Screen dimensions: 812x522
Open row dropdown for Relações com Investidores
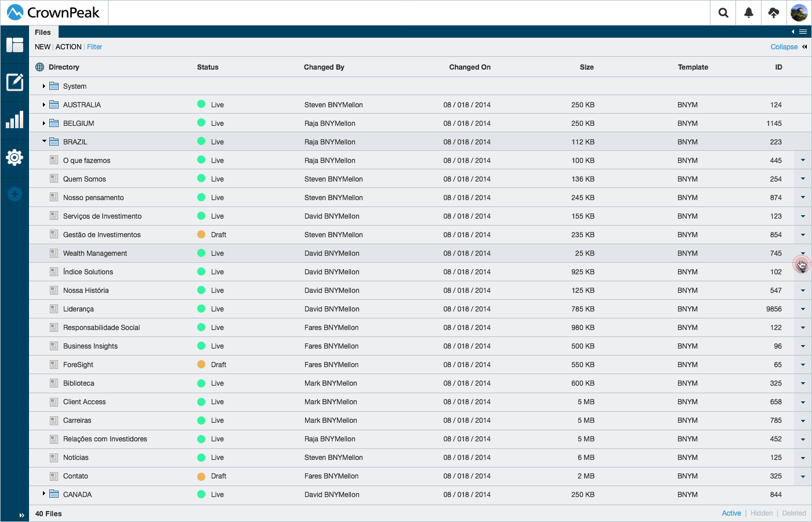[803, 438]
